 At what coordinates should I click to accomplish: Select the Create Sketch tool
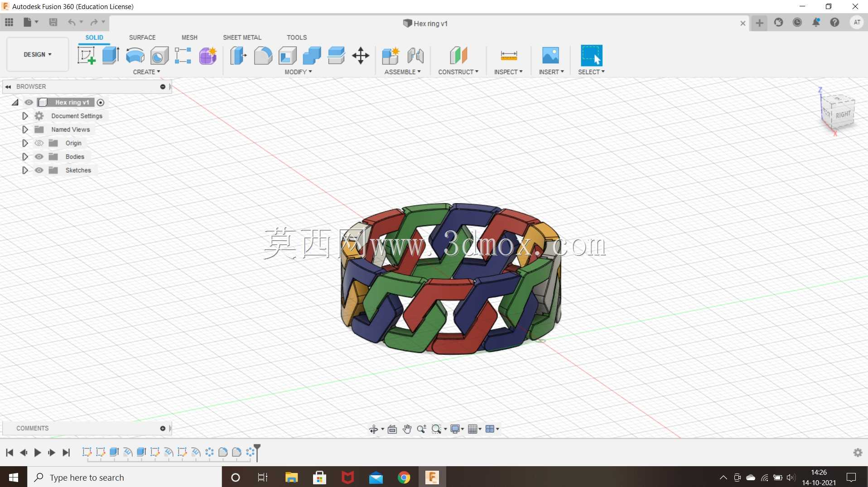(87, 56)
